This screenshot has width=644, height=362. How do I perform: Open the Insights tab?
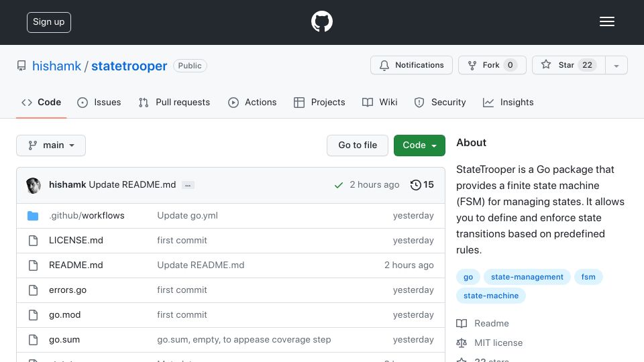tap(508, 102)
